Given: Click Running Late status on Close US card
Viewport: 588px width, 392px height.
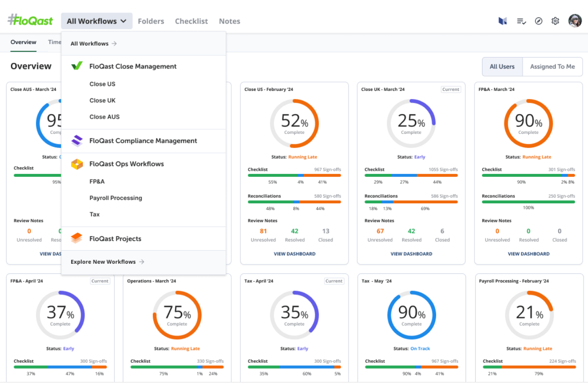Looking at the screenshot, I should click(x=303, y=157).
